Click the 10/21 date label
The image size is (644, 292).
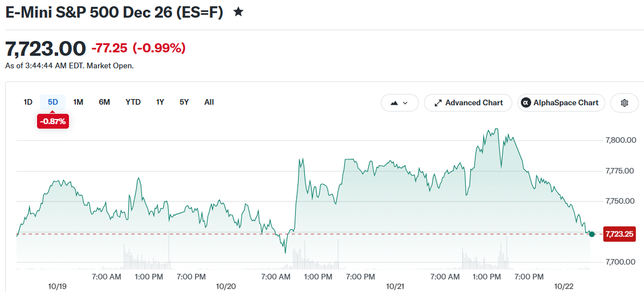click(x=395, y=286)
